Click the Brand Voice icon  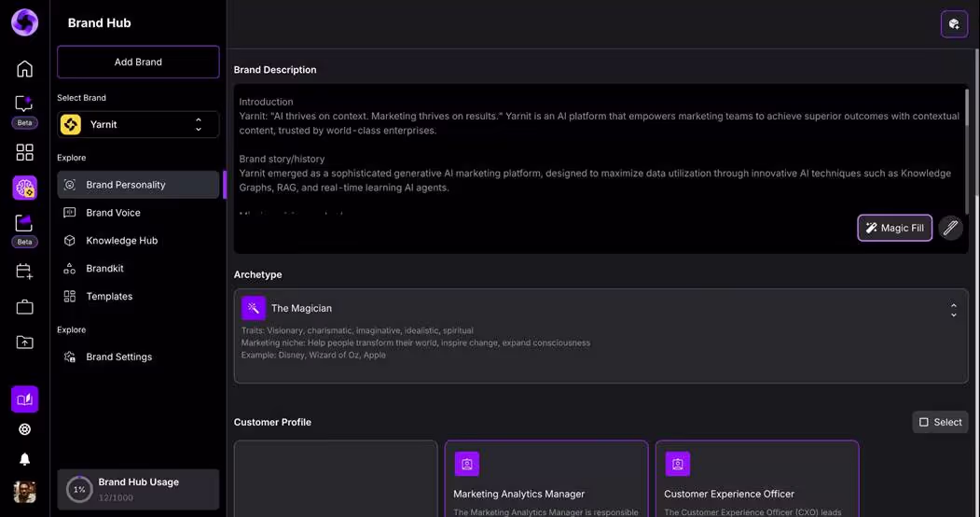(x=69, y=213)
